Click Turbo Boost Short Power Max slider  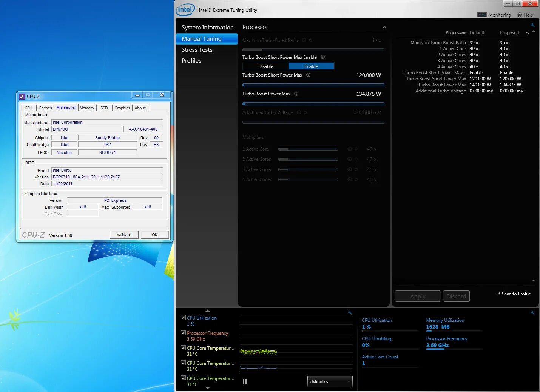pyautogui.click(x=313, y=85)
